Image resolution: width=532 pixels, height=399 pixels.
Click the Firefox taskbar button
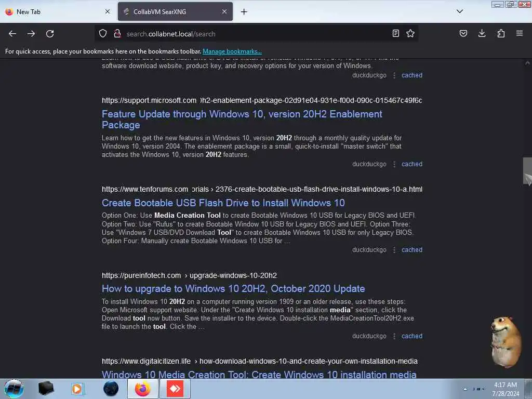pos(142,389)
